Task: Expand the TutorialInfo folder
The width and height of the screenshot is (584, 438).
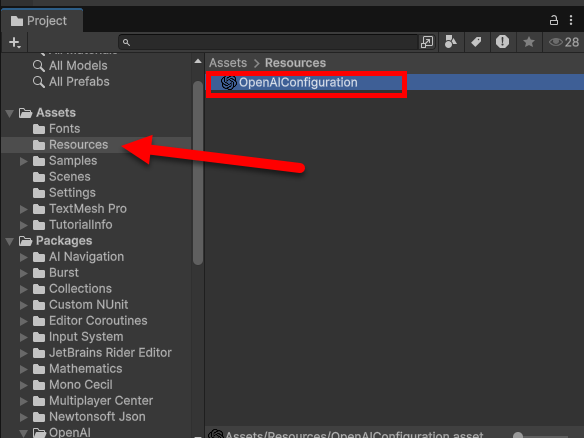Action: (23, 225)
